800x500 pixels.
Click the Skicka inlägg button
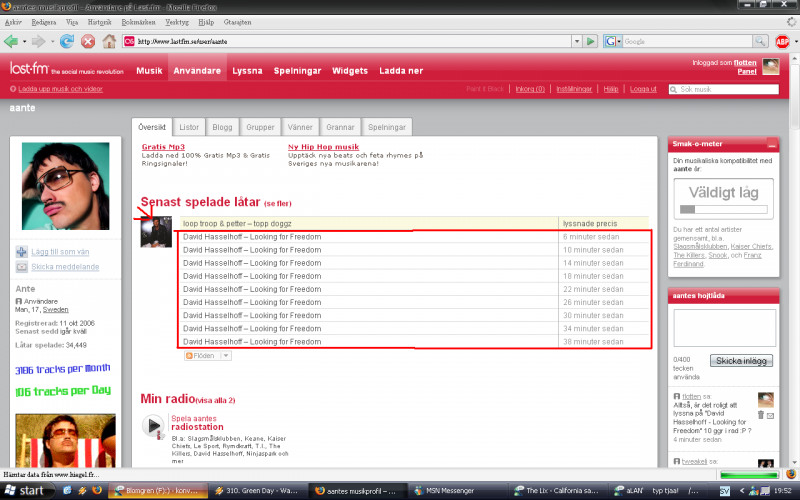tap(743, 360)
